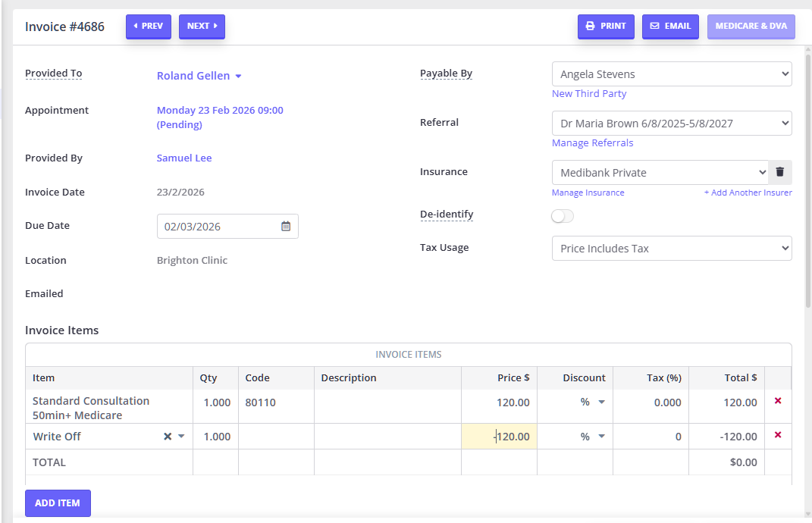The width and height of the screenshot is (812, 523).
Task: Click the Add Item button
Action: pyautogui.click(x=58, y=503)
